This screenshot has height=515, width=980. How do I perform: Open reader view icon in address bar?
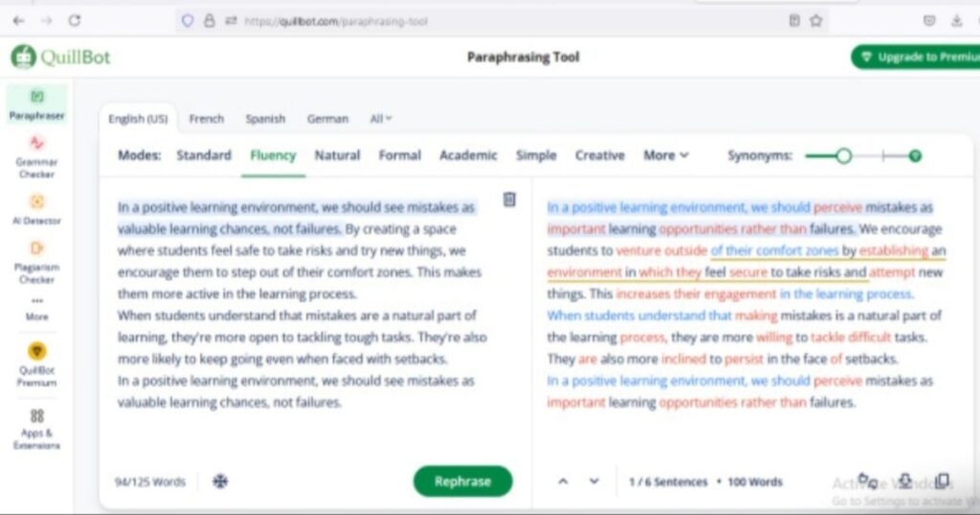794,21
